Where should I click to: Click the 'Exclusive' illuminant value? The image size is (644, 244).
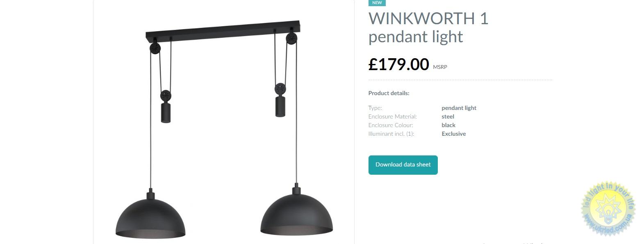453,134
